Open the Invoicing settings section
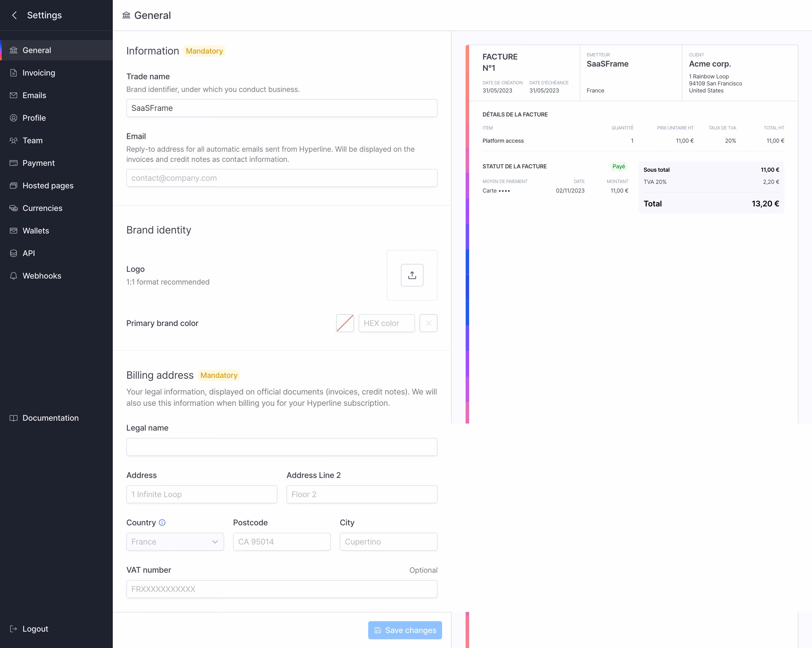The height and width of the screenshot is (648, 812). click(x=56, y=73)
